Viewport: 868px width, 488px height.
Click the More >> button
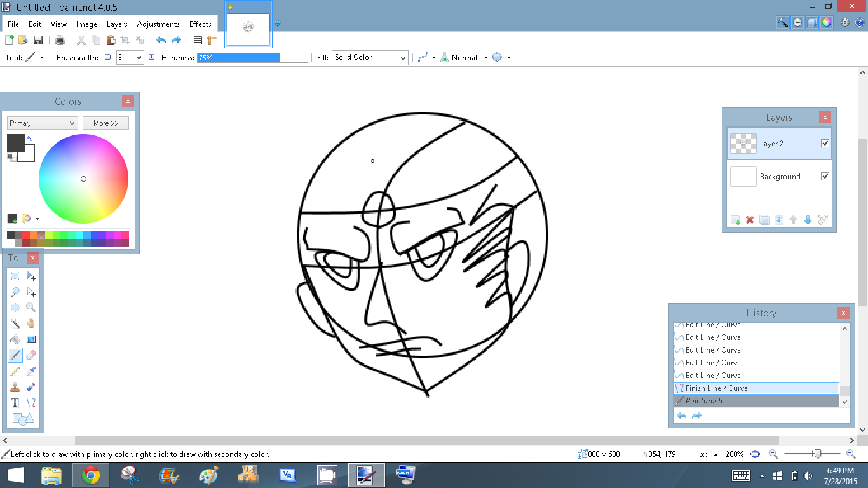pyautogui.click(x=105, y=123)
